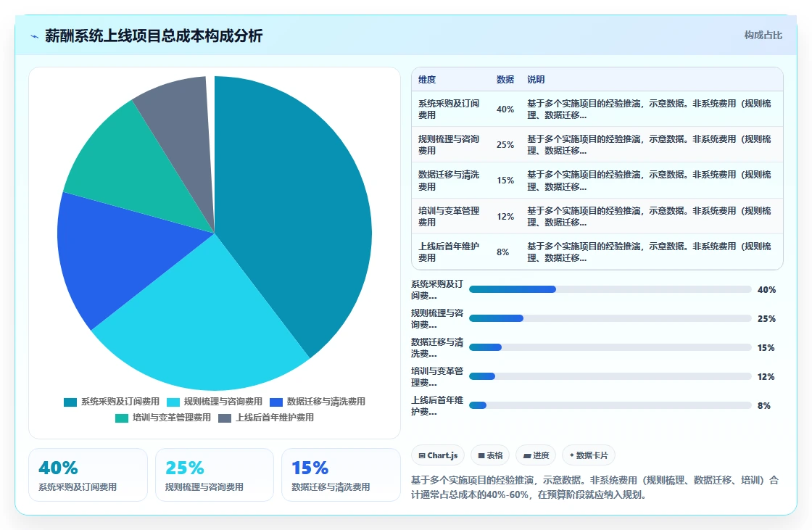
Task: Click the 12% progress bar for 培训与变革管理
Action: coord(610,376)
